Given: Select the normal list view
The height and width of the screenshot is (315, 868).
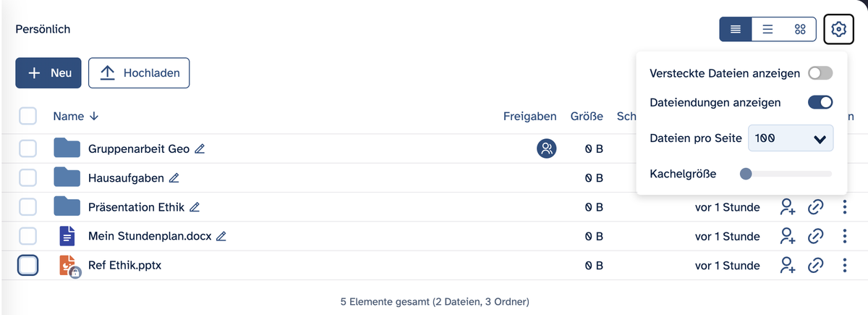Looking at the screenshot, I should point(768,30).
